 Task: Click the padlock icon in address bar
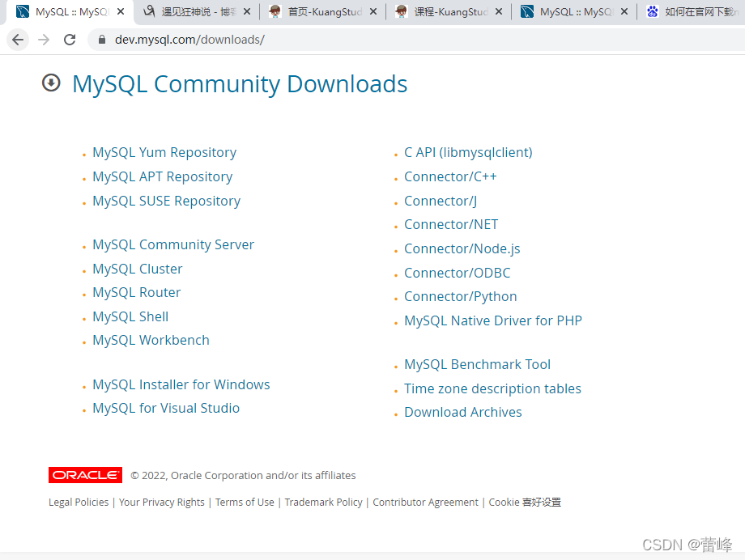click(102, 40)
